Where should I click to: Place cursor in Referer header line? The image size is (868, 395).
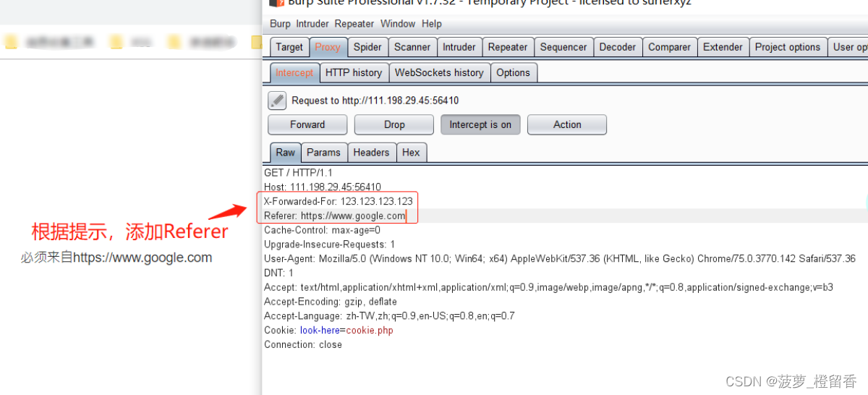click(x=335, y=216)
